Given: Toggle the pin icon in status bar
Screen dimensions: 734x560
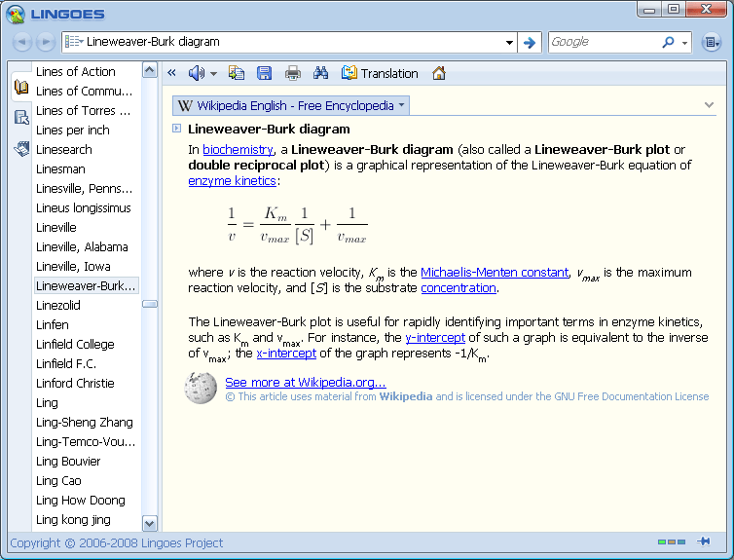Looking at the screenshot, I should click(704, 541).
